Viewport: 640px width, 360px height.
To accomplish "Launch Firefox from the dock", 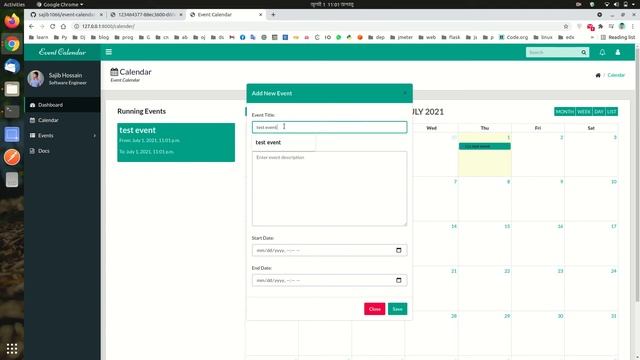I will point(12,20).
